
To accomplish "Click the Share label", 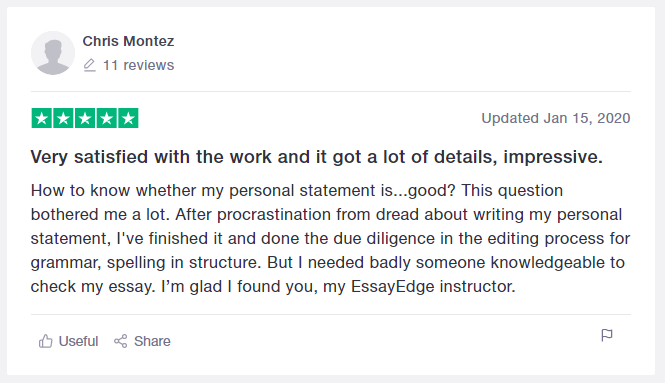I will pos(152,341).
